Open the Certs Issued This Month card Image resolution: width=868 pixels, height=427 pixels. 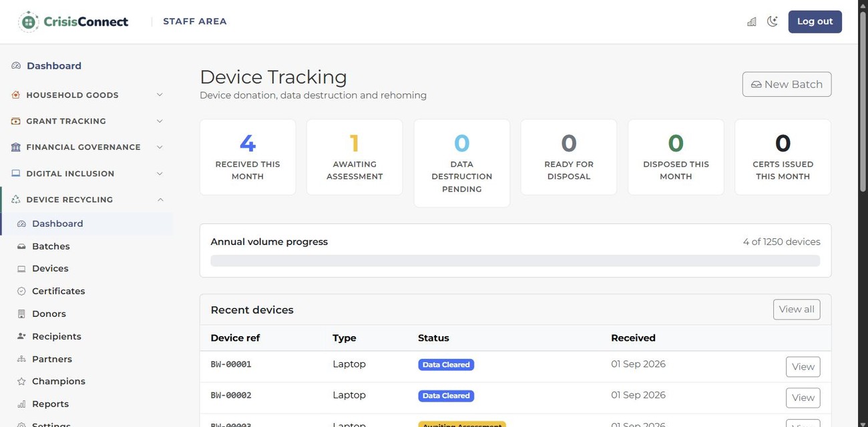(x=783, y=157)
